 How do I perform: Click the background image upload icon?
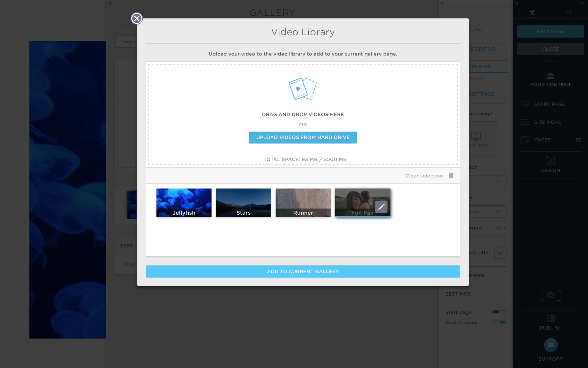(x=476, y=136)
